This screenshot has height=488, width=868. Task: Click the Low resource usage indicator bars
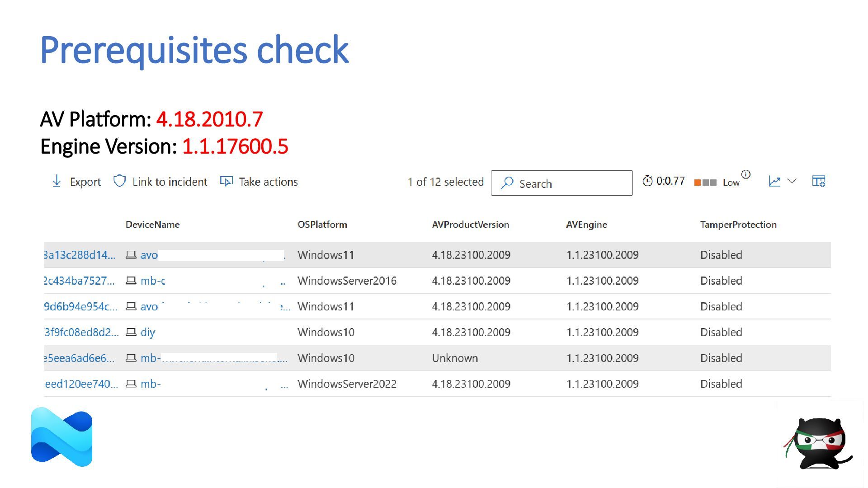coord(705,182)
